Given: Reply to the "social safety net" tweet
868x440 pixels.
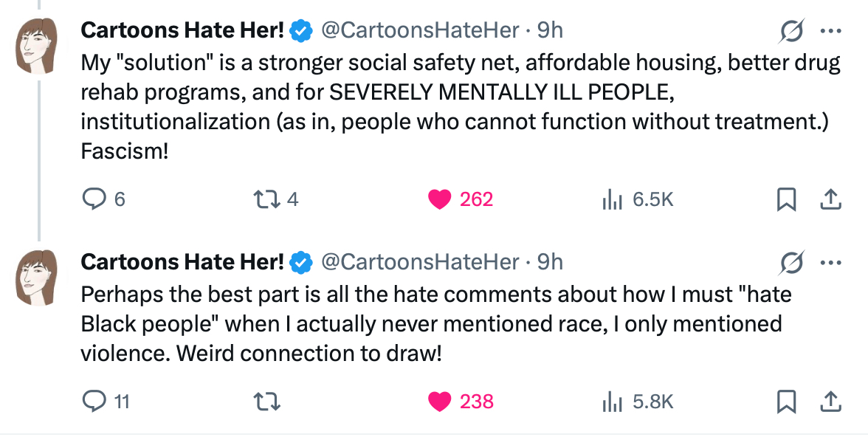Looking at the screenshot, I should coord(94,199).
